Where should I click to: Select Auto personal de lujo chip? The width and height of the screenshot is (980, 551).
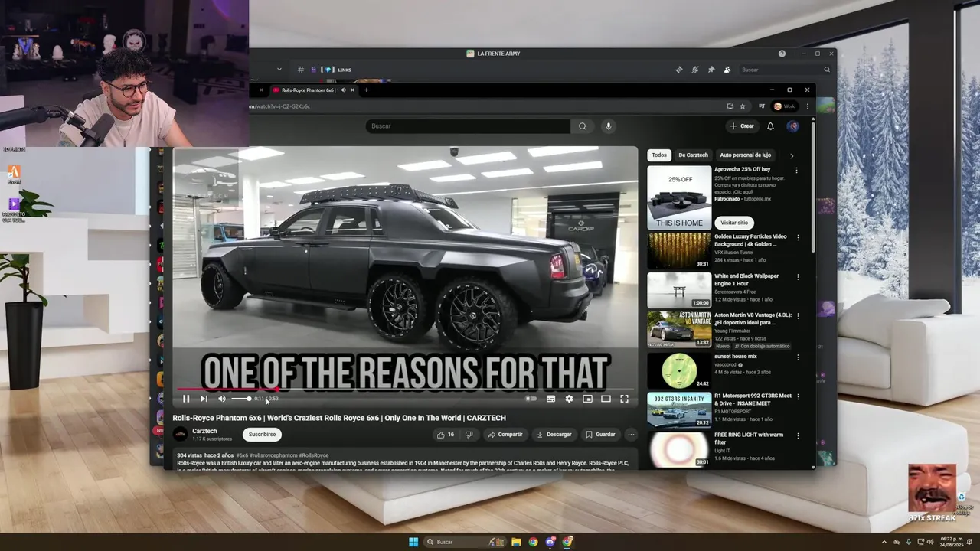pos(746,155)
